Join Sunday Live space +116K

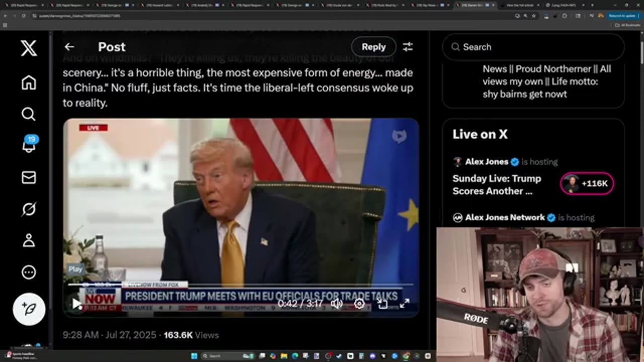point(587,184)
